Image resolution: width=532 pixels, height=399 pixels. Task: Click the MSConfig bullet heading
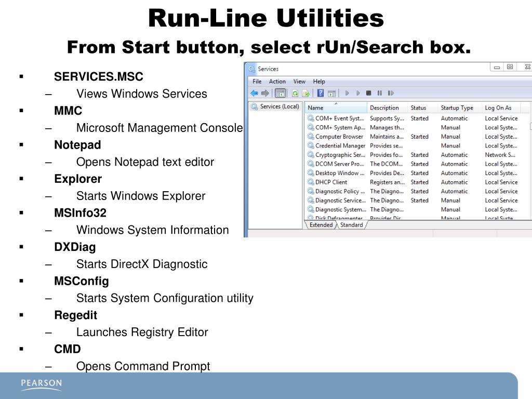tap(82, 281)
